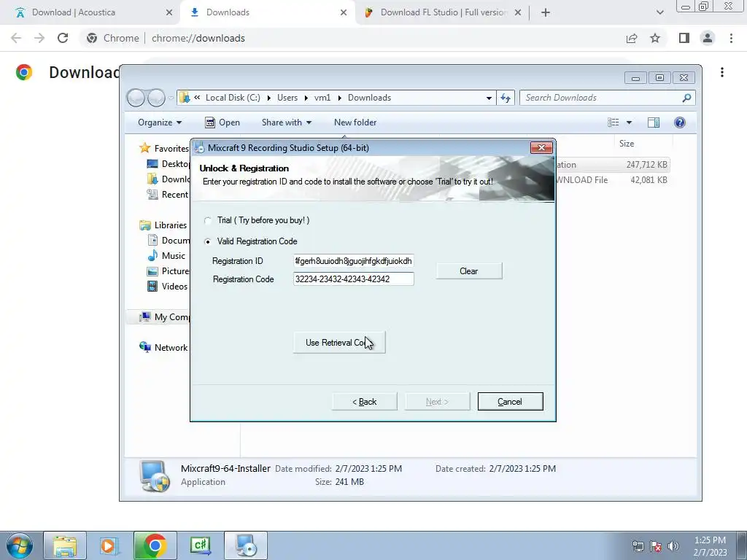
Task: Create a New folder in Explorer
Action: click(x=355, y=122)
